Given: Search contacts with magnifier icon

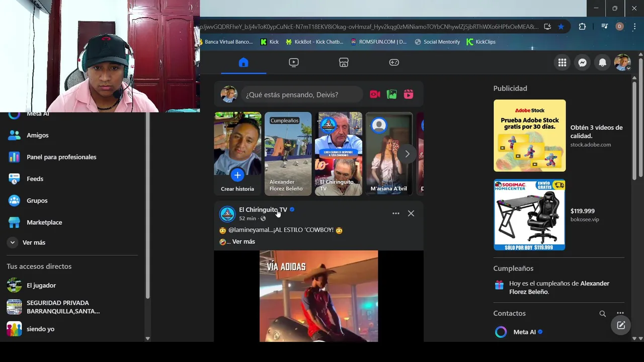Looking at the screenshot, I should coord(602,313).
